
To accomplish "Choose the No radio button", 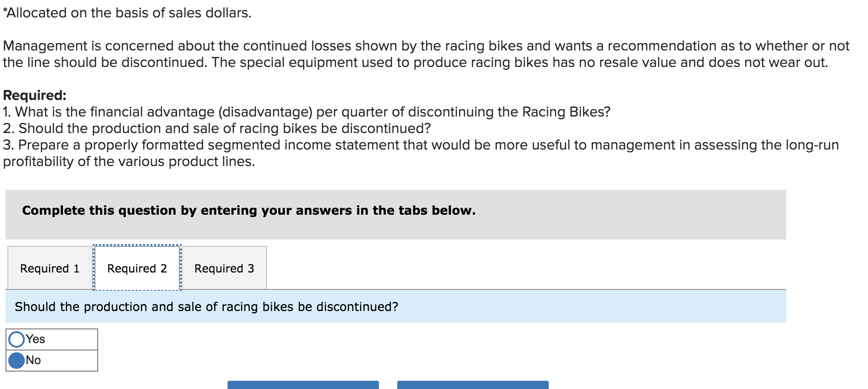I will point(17,361).
